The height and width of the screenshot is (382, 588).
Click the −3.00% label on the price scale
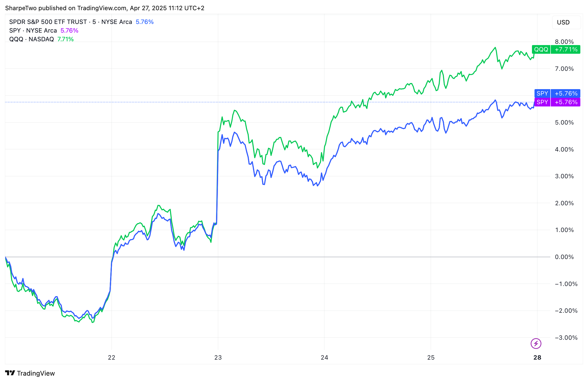pyautogui.click(x=566, y=338)
